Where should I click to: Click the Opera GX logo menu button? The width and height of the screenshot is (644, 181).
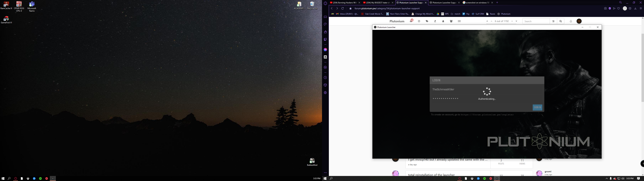[325, 3]
